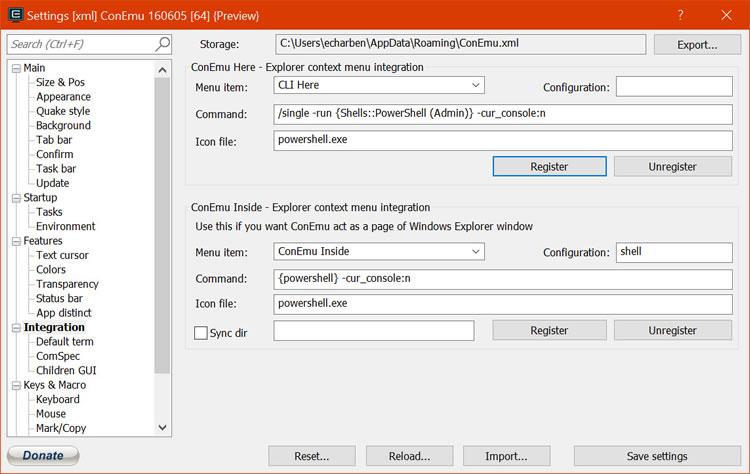Click the settings tree scrollbar thumb

click(163, 225)
